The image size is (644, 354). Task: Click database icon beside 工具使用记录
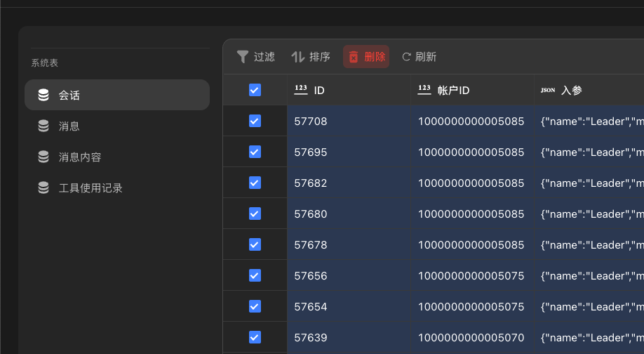[x=43, y=188]
